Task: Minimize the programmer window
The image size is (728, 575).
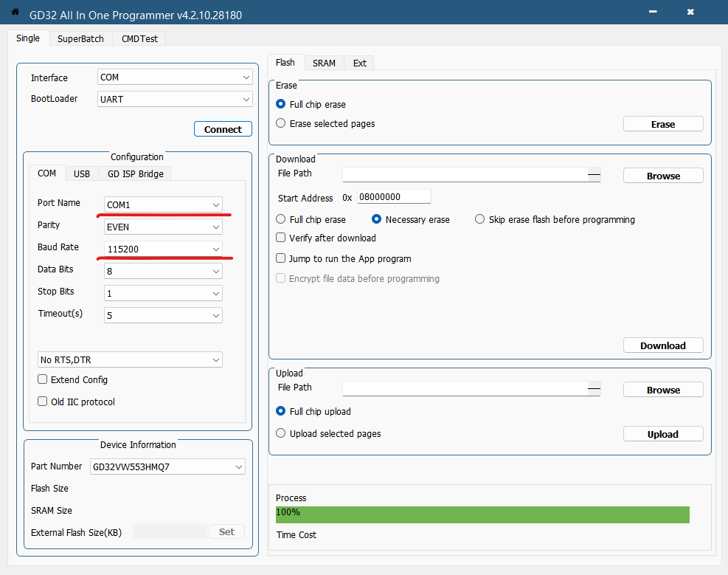Action: pos(652,13)
